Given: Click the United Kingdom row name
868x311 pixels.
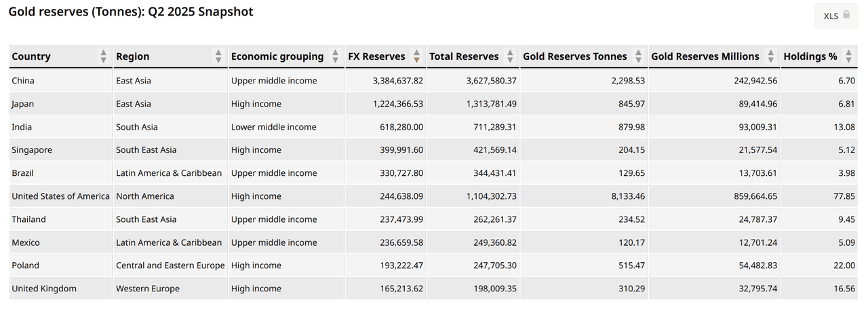Looking at the screenshot, I should (x=44, y=289).
